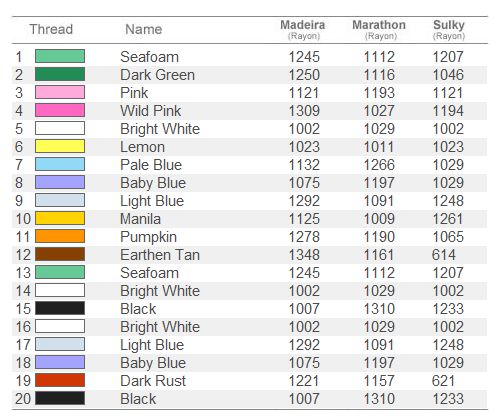This screenshot has width=500, height=420.
Task: Select the Manila thread color swatch
Action: [60, 218]
